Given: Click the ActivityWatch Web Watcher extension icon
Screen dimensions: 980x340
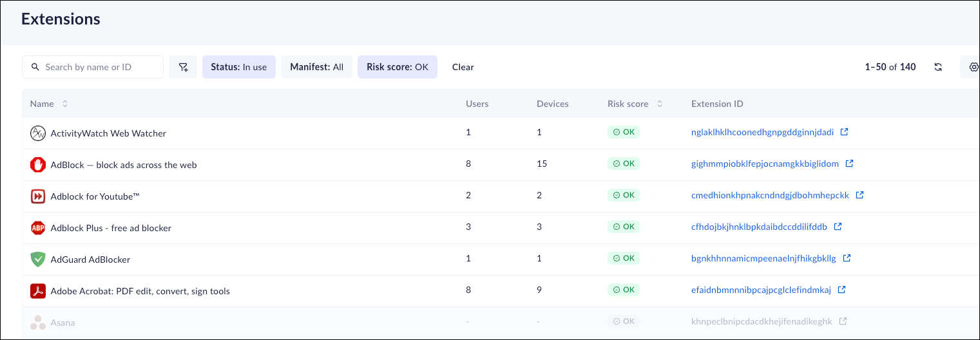Looking at the screenshot, I should click(x=38, y=133).
